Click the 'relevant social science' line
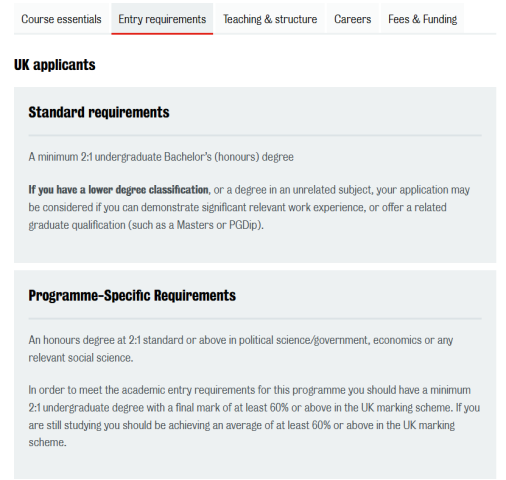 tap(81, 358)
